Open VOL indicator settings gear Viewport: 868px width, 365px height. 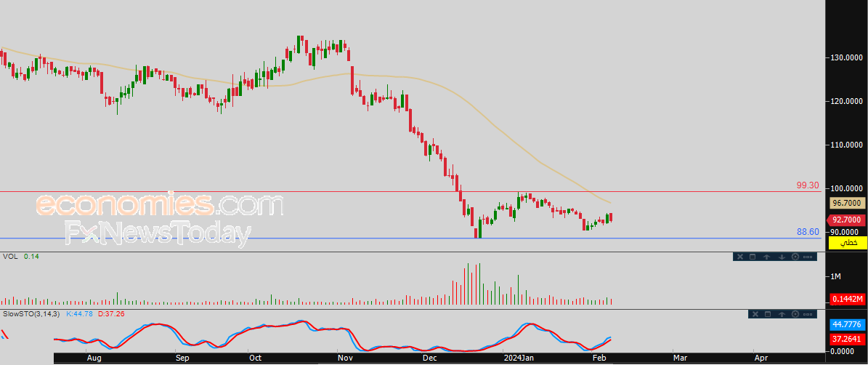[795, 257]
